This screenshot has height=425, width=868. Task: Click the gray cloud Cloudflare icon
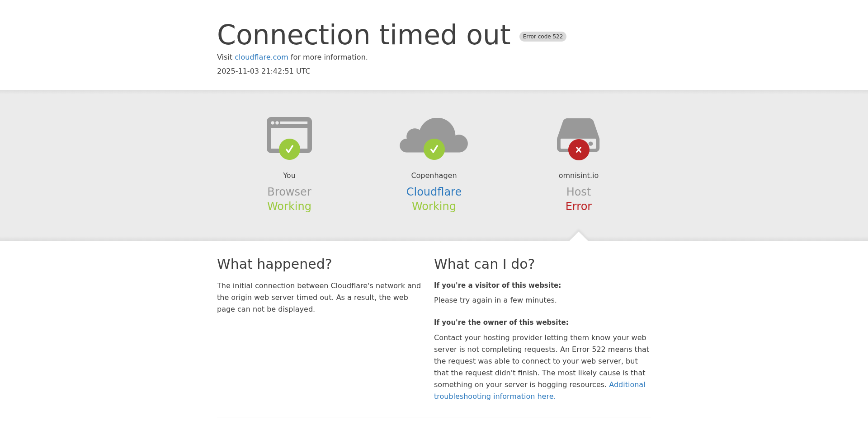tap(434, 132)
